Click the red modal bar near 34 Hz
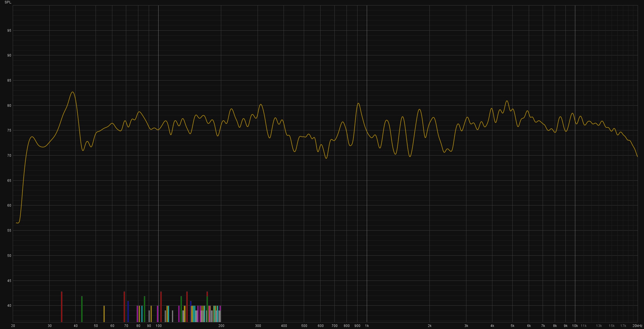 (x=62, y=306)
